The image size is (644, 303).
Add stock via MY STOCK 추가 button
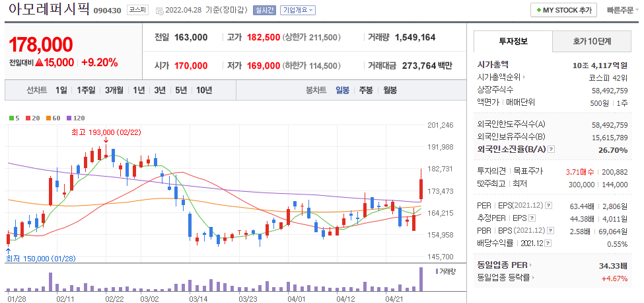click(x=563, y=11)
